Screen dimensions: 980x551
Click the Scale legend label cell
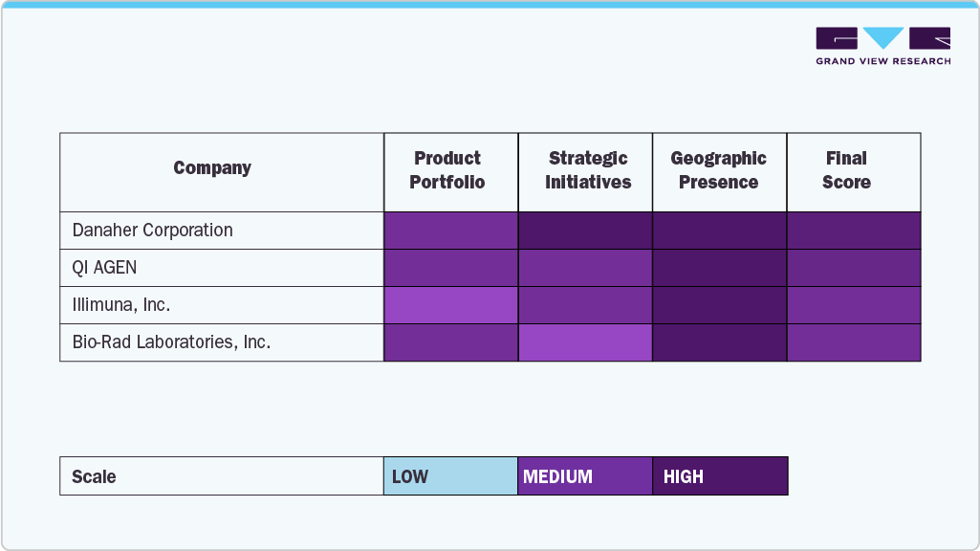221,476
